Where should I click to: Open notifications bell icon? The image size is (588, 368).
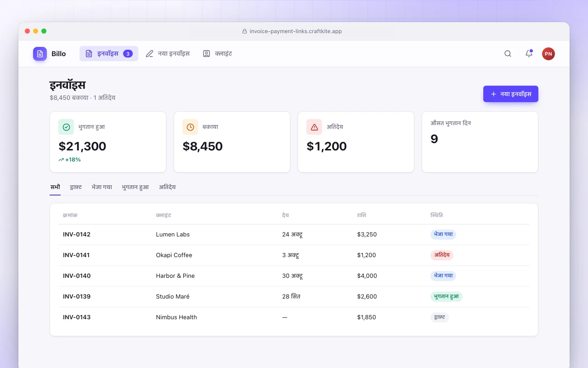click(x=529, y=54)
